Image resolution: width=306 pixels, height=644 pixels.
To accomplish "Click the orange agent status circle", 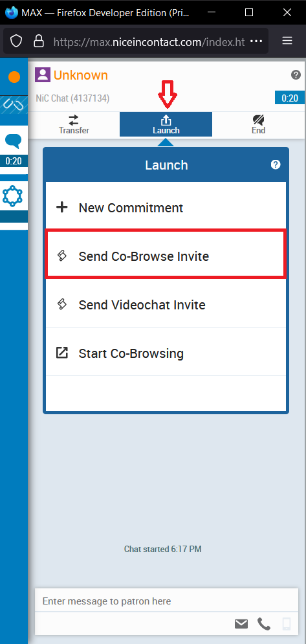I will 14,77.
